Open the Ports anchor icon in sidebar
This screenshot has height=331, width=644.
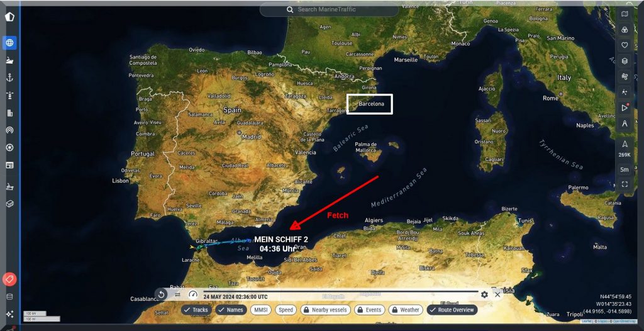(x=10, y=78)
